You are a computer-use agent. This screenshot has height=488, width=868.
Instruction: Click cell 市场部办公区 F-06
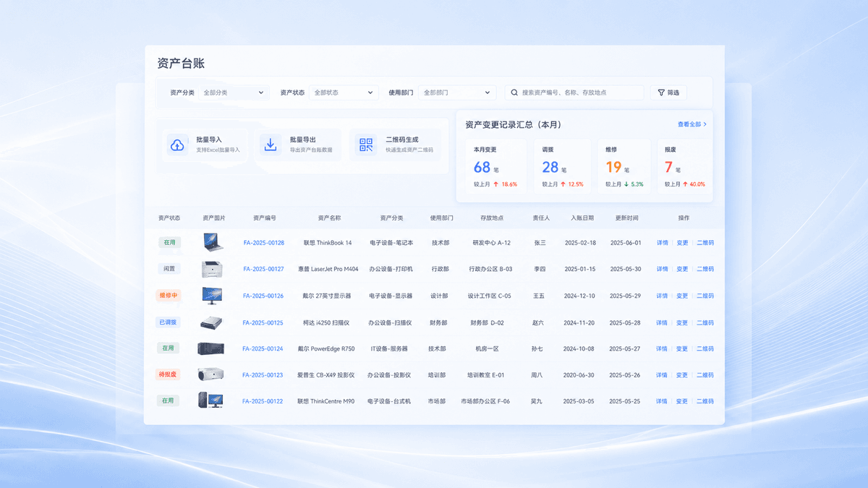click(485, 401)
